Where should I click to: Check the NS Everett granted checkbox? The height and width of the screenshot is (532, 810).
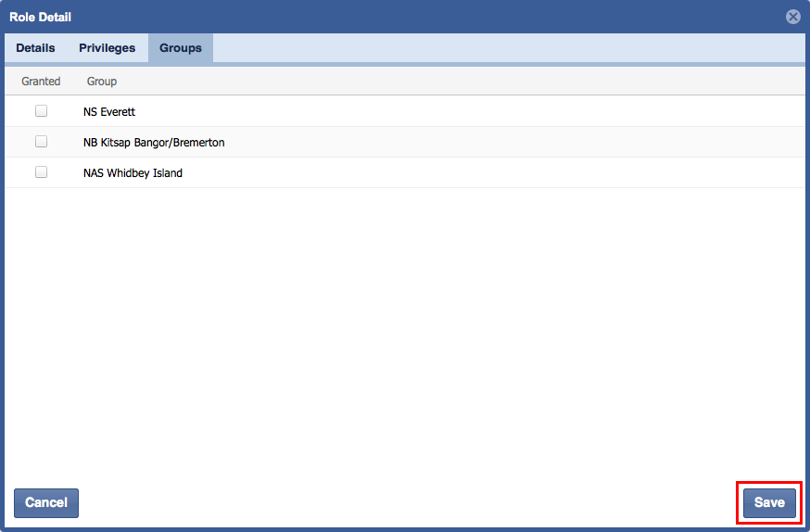click(41, 111)
